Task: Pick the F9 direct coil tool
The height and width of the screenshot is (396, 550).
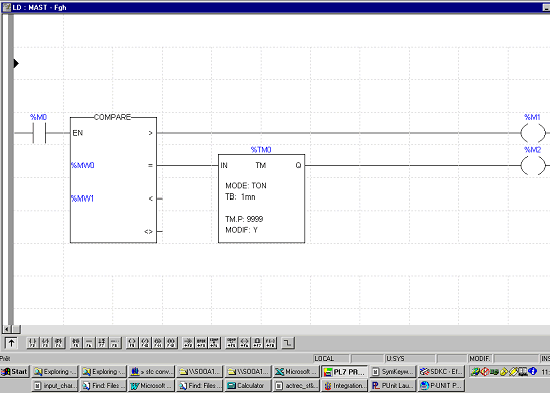Action: tap(132, 343)
